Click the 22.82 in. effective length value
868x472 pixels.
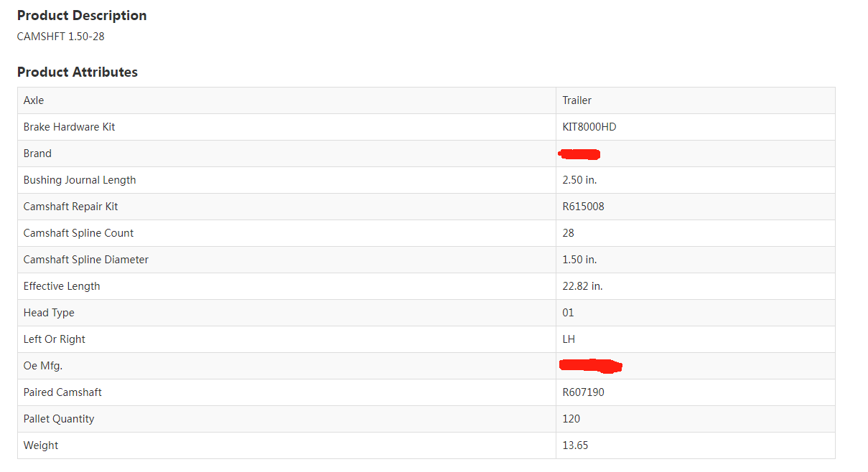(582, 286)
